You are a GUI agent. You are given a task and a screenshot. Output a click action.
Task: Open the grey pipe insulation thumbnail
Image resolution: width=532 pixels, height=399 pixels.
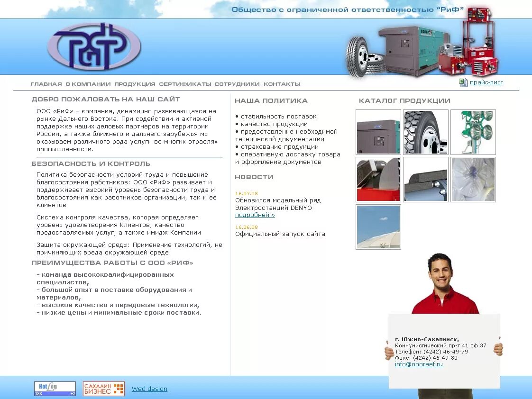pos(426,180)
